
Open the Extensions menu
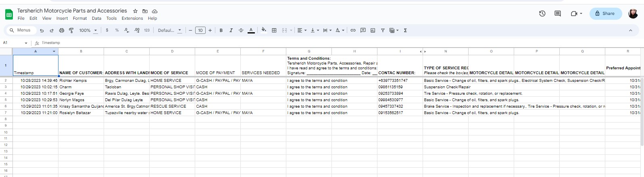pos(132,18)
